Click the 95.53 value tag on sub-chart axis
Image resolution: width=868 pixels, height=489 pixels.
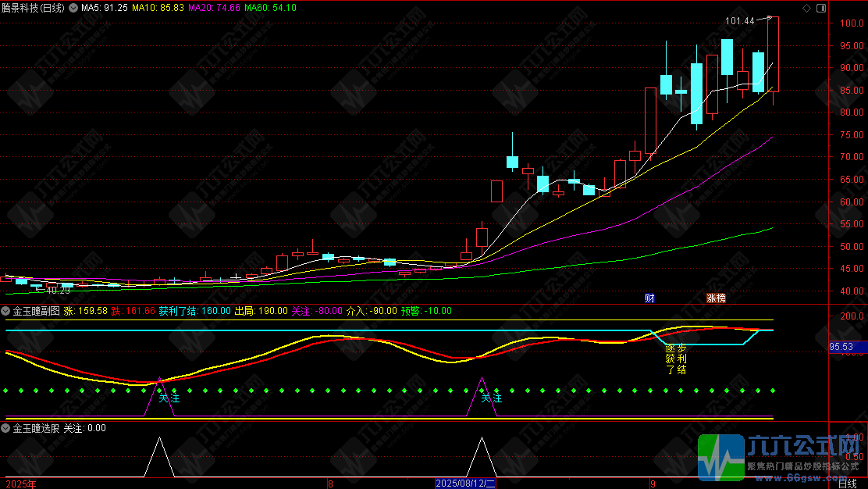842,347
